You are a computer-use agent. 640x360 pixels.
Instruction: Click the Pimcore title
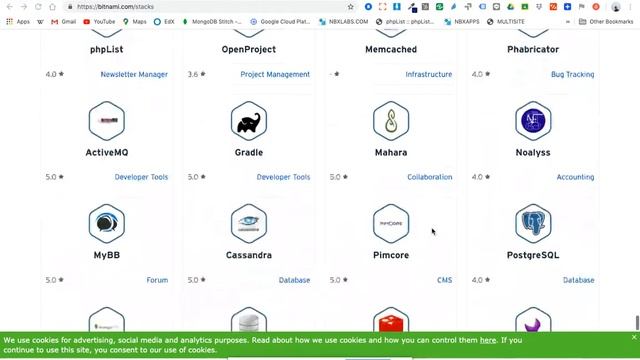click(x=391, y=255)
